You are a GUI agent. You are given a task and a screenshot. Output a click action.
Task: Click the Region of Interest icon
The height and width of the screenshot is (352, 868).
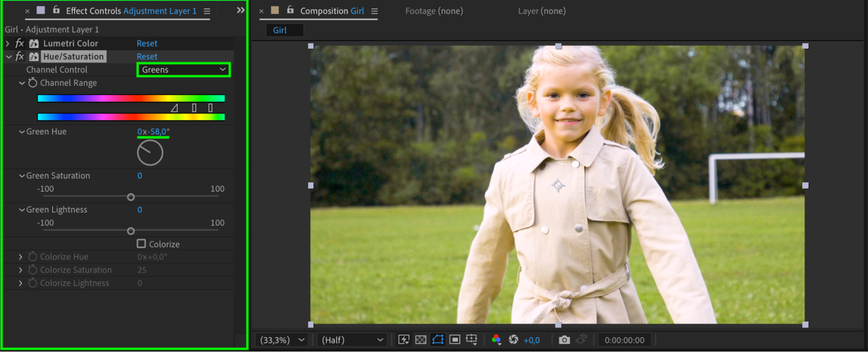pyautogui.click(x=455, y=340)
